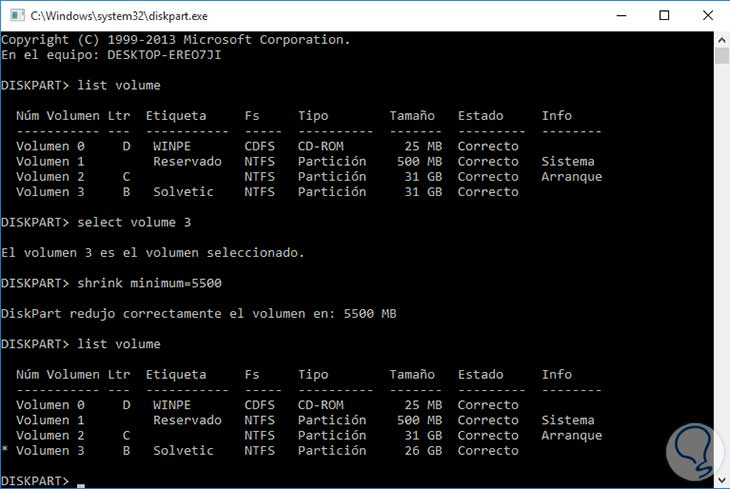Maximize the diskpart console window
The height and width of the screenshot is (489, 730).
tap(663, 15)
